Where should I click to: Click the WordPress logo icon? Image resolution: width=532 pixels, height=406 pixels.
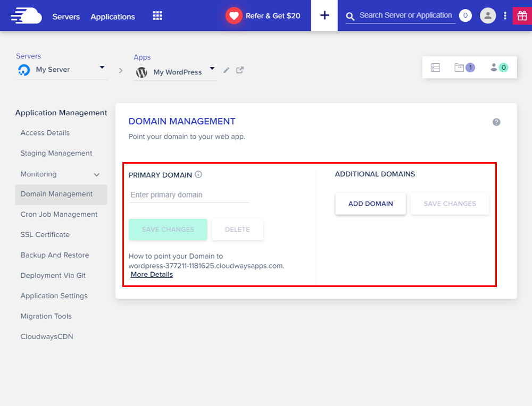142,72
